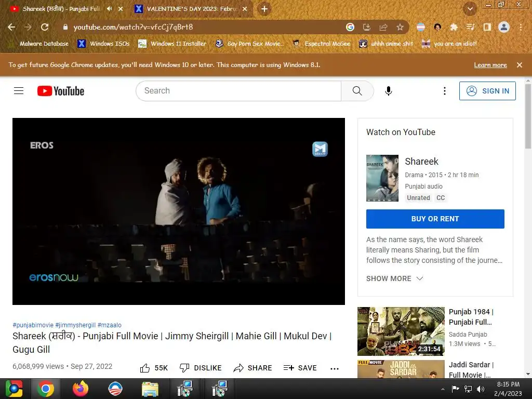Open the Chrome profile avatar icon

(504, 27)
